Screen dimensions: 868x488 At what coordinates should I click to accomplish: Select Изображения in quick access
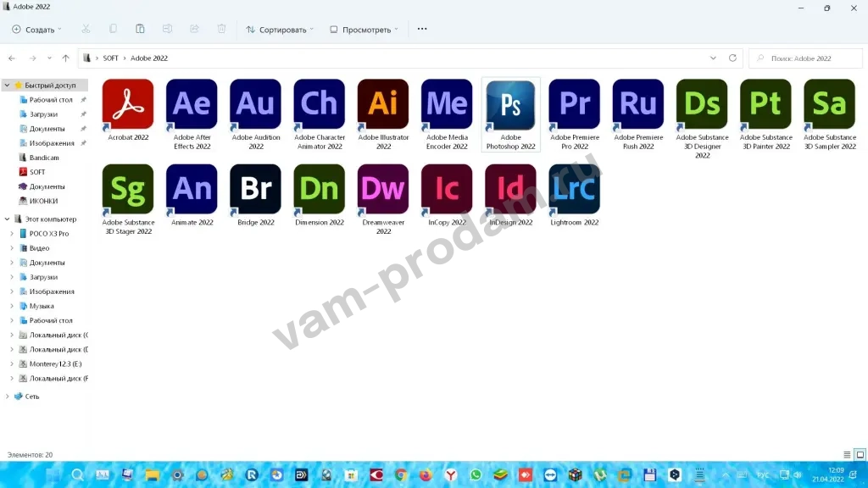click(52, 142)
